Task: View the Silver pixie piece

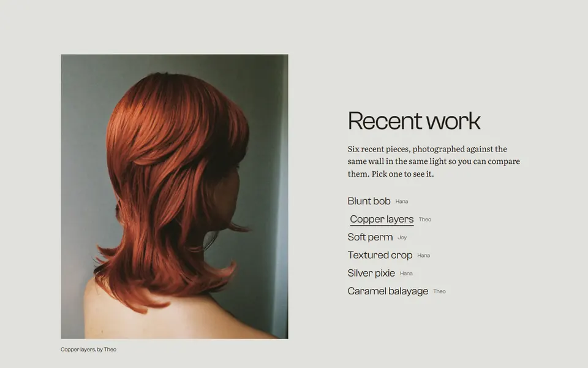Action: 371,274
